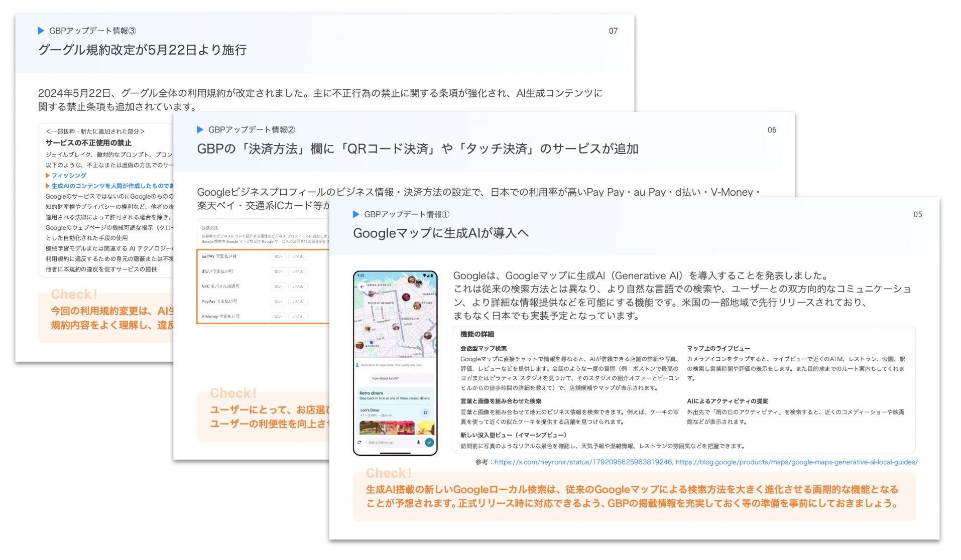Tap the blue current-location dot on the map
Viewport: 961px width, 560px height.
coord(372,342)
